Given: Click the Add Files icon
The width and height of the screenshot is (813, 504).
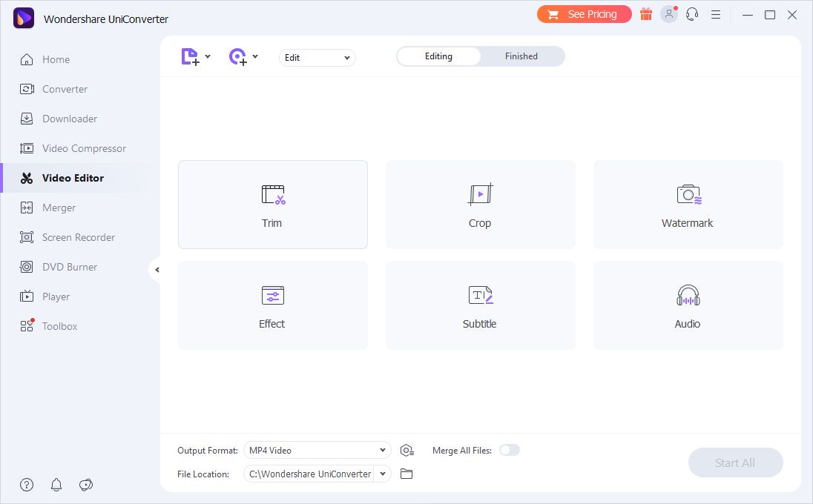Looking at the screenshot, I should pos(190,56).
